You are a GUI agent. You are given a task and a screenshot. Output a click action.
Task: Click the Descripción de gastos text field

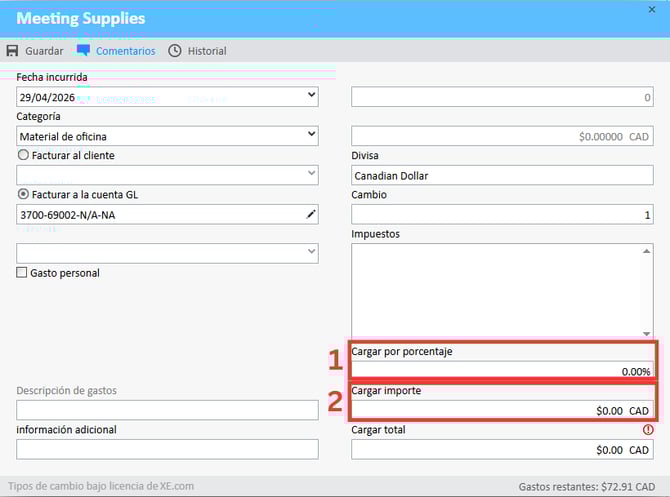pyautogui.click(x=167, y=410)
